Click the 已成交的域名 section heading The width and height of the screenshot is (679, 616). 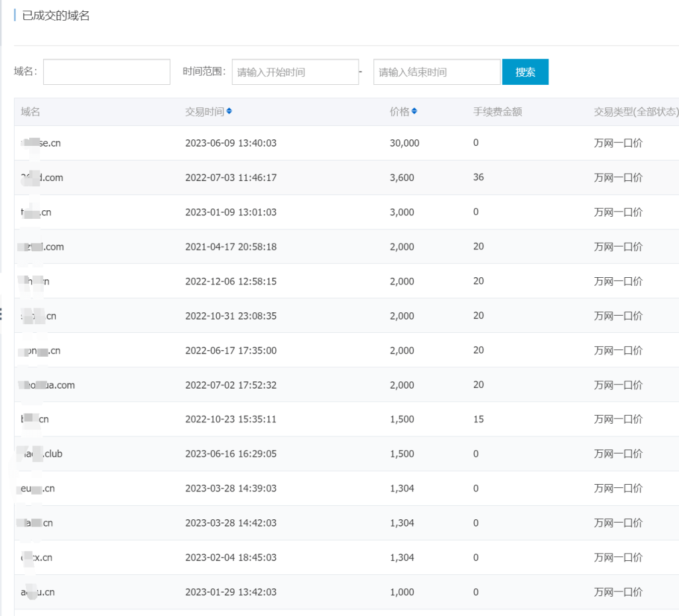(x=56, y=16)
